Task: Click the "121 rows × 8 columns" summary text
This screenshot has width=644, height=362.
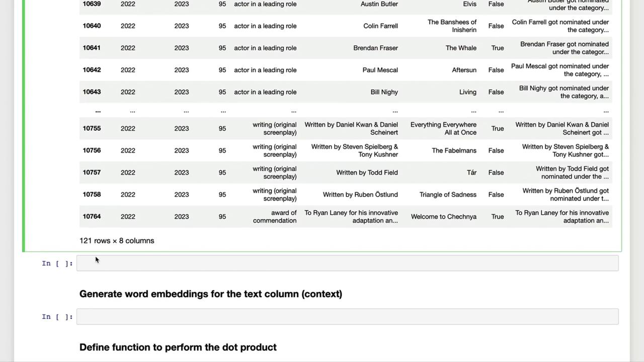Action: coord(117,241)
